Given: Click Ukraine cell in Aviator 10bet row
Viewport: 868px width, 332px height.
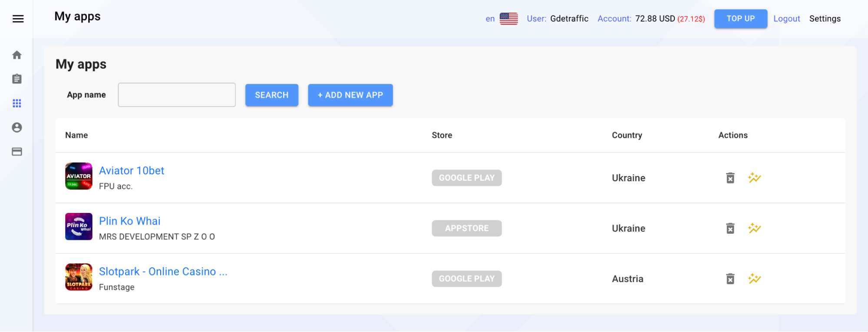Looking at the screenshot, I should pos(628,178).
